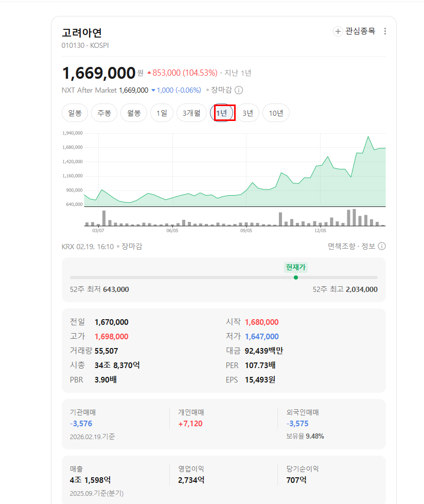This screenshot has width=424, height=504.
Task: Click KRX 02.19. 16:10 timestamp
Action: 87,247
